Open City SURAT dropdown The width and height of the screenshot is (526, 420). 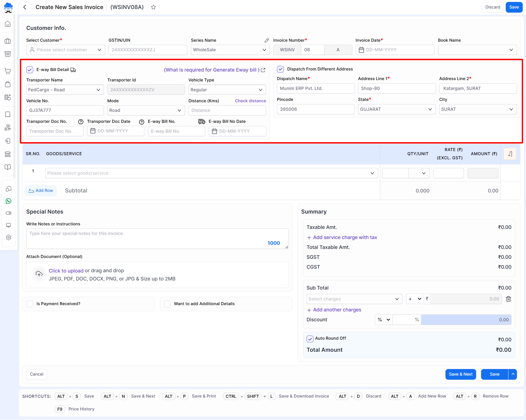point(478,109)
